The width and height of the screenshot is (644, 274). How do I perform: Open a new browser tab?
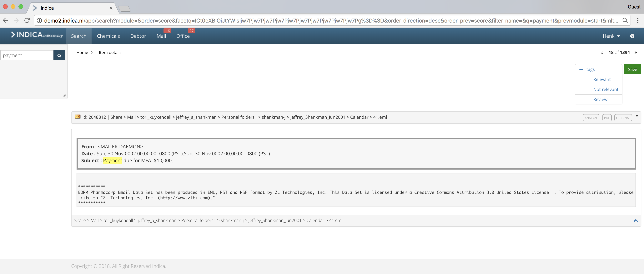click(124, 8)
